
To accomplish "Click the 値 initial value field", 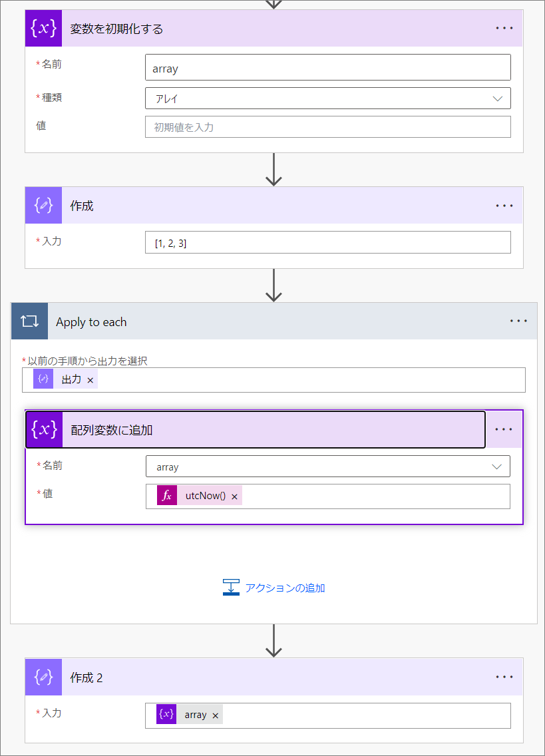I will point(328,127).
